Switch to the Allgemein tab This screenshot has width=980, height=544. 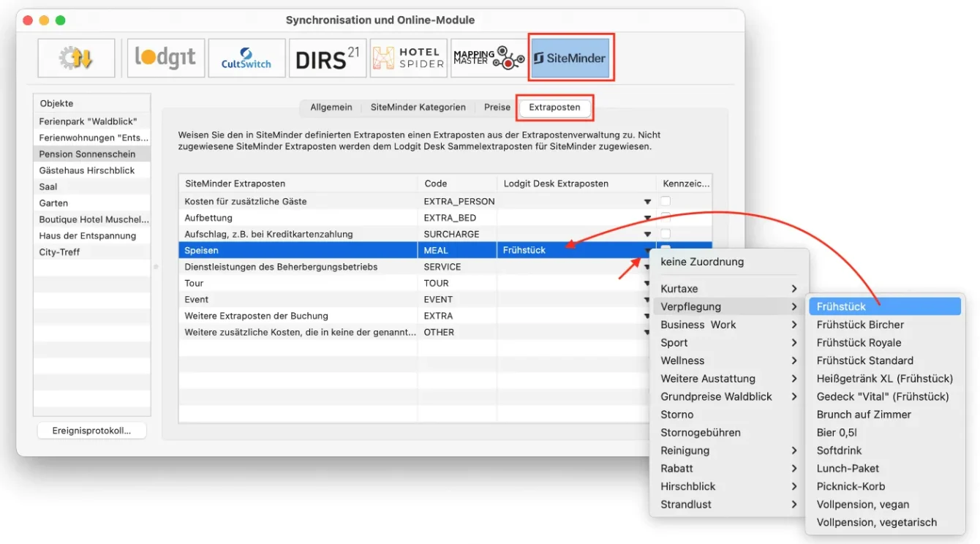[x=331, y=107]
